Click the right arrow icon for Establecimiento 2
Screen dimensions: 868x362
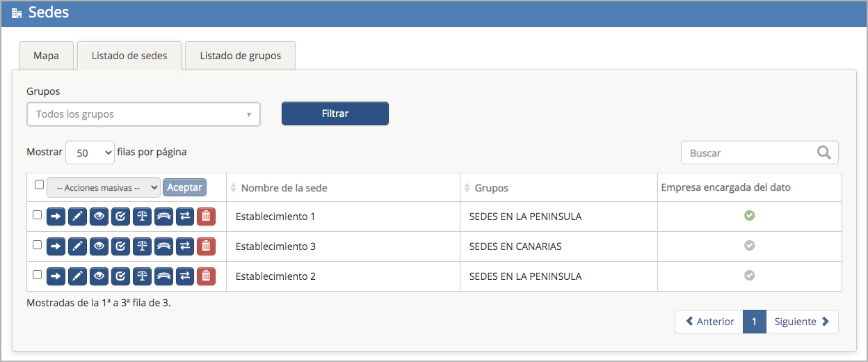click(x=56, y=276)
